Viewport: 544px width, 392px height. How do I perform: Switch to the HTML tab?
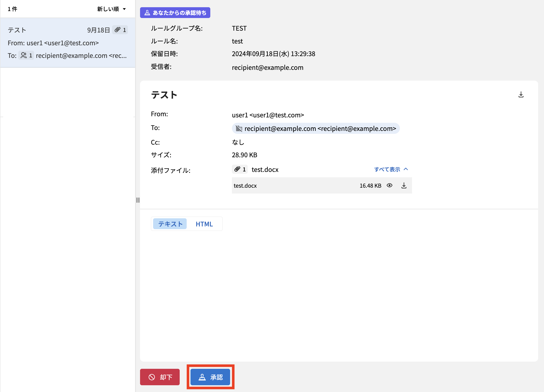(204, 224)
